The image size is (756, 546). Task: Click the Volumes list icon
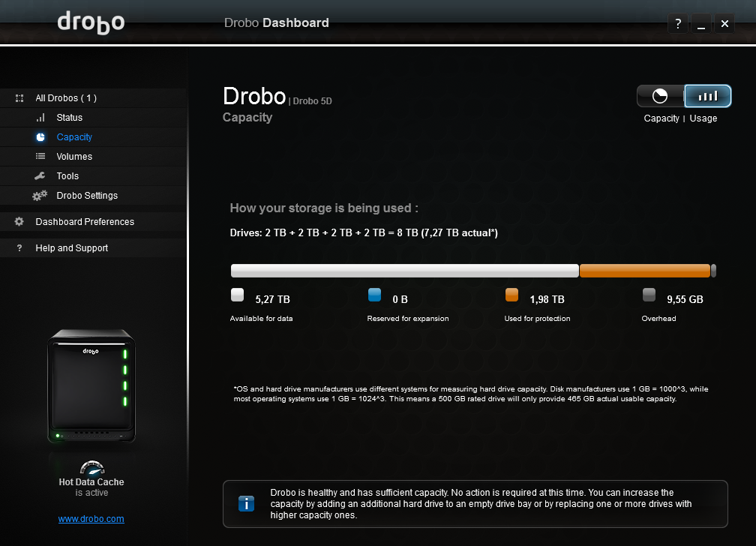40,157
